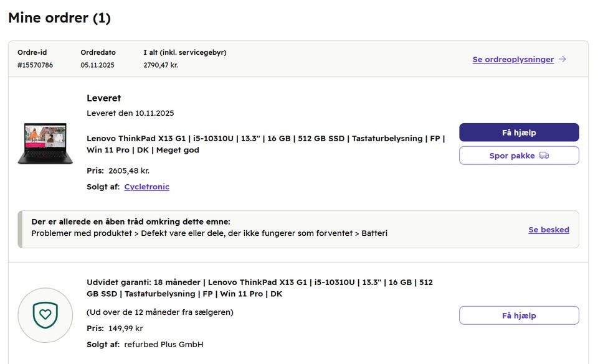Viewport: 598px width, 364px height.
Task: Click the Mine ordrer (1) heading
Action: 59,17
